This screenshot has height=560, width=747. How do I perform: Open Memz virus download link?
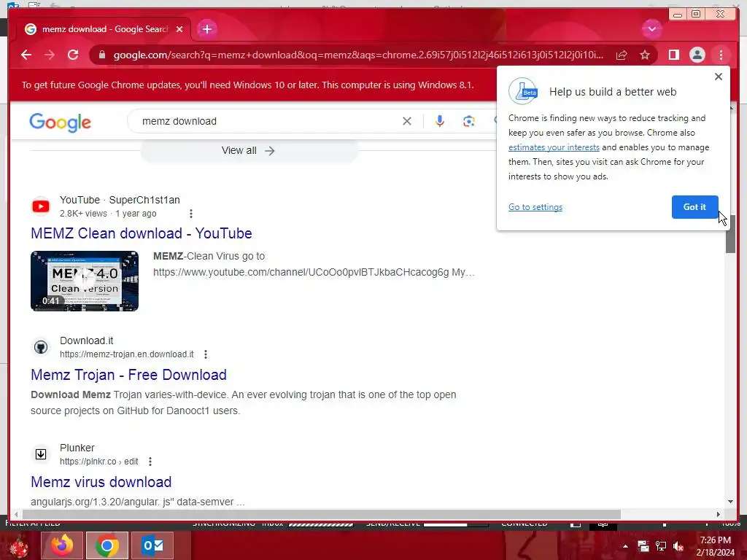coord(101,482)
